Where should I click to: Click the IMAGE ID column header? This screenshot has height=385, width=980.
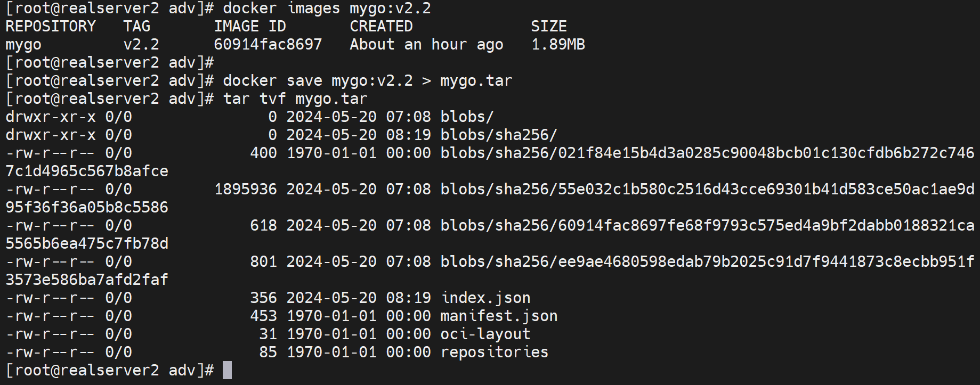(250, 27)
